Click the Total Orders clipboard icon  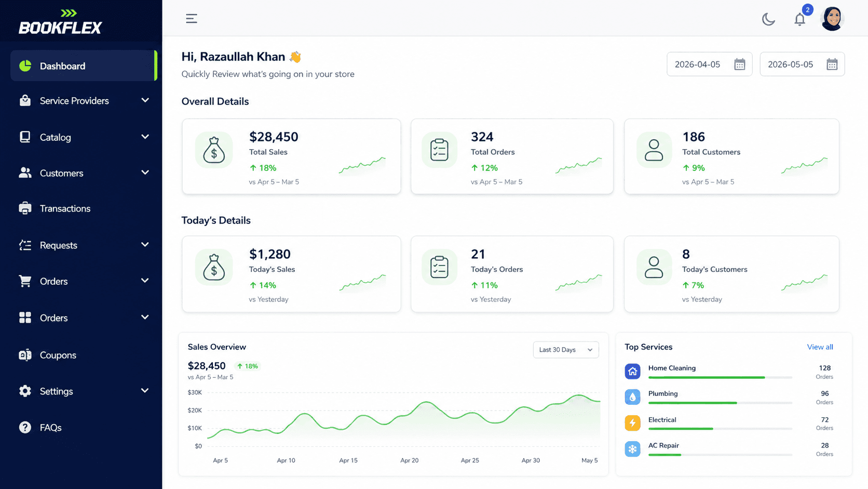point(439,150)
